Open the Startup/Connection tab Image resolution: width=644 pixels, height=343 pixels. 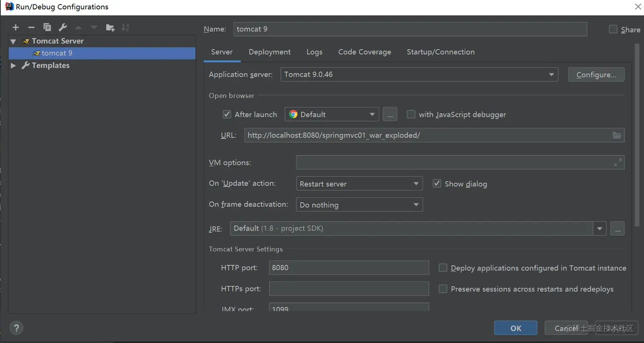click(440, 52)
